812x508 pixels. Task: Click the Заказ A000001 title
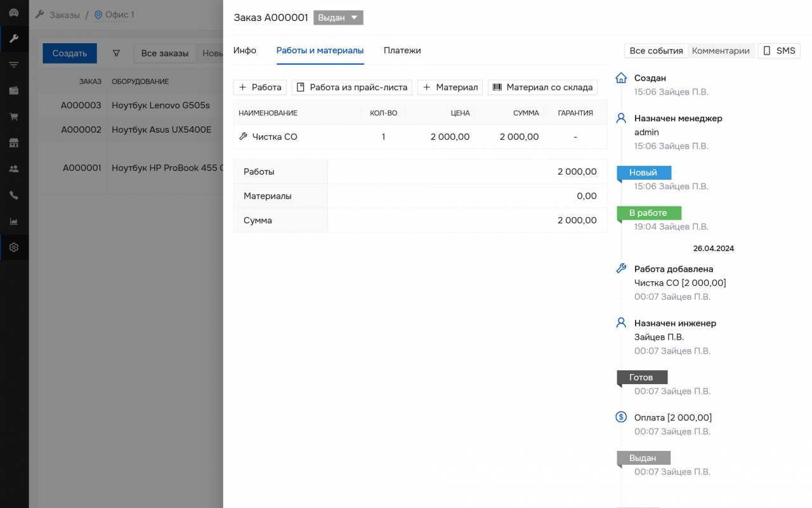pos(271,18)
